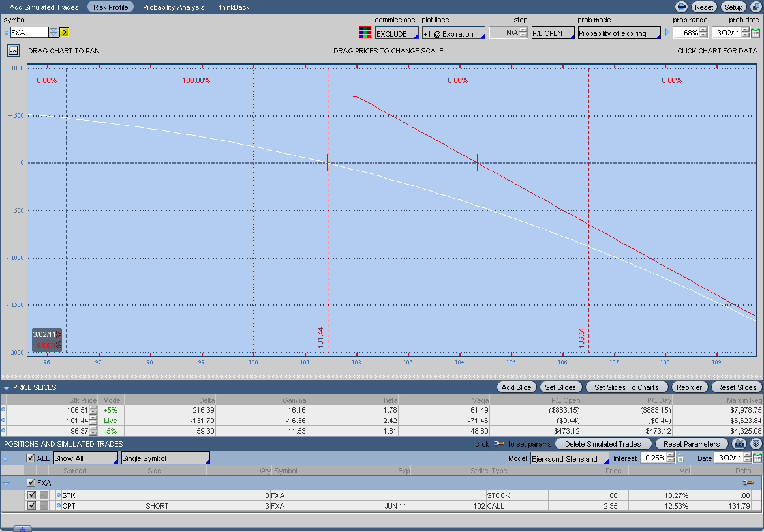764x532 pixels.
Task: Toggle the interest rate lock icon
Action: coord(680,458)
